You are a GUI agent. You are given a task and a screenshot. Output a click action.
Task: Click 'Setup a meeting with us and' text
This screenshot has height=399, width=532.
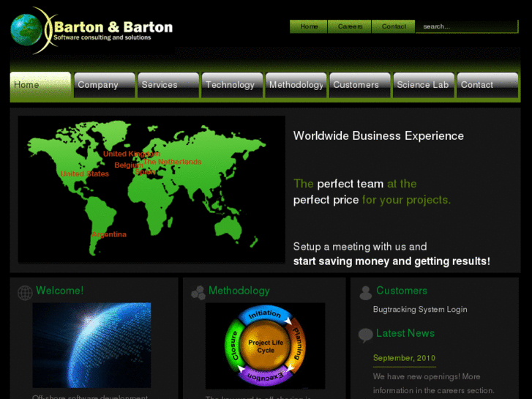pyautogui.click(x=360, y=247)
